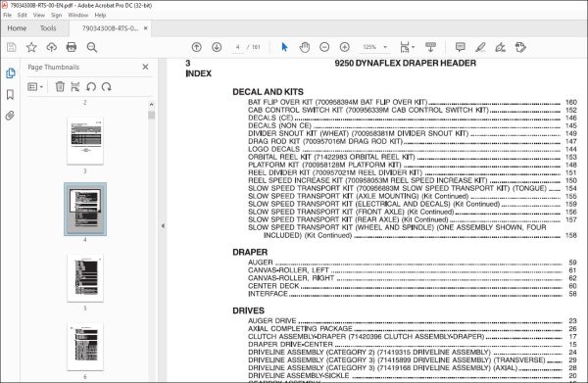The image size is (588, 383).
Task: Click the INTERFACE index entry
Action: [x=268, y=294]
